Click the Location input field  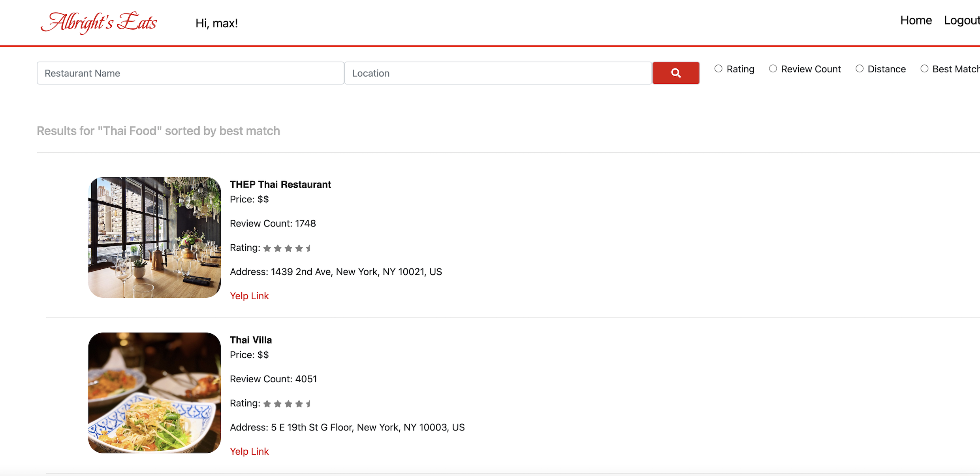pyautogui.click(x=497, y=73)
